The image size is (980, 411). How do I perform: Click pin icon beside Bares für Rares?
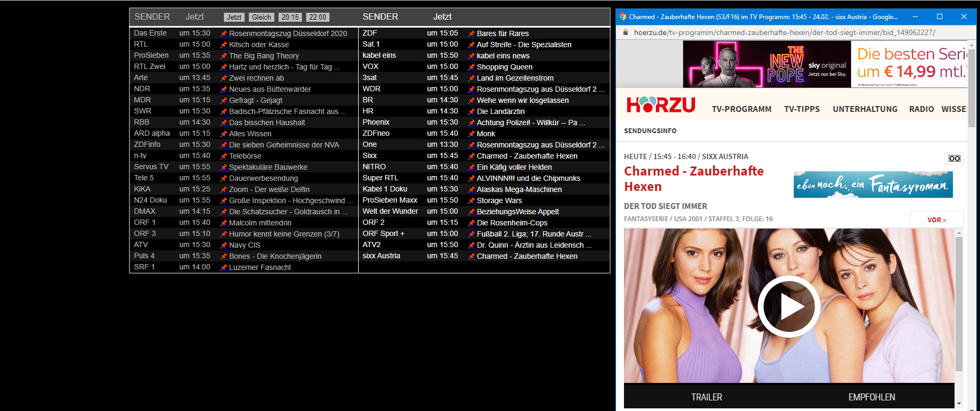pyautogui.click(x=472, y=33)
